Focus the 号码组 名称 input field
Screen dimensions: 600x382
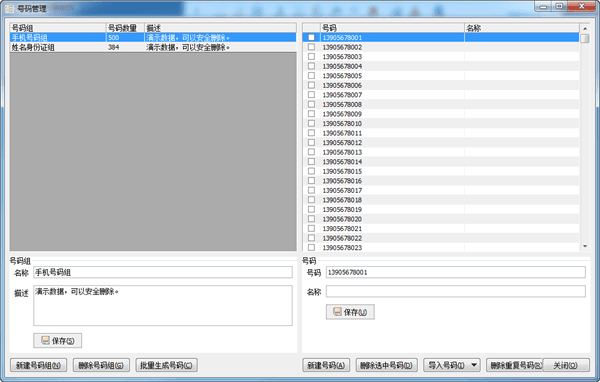pos(163,272)
